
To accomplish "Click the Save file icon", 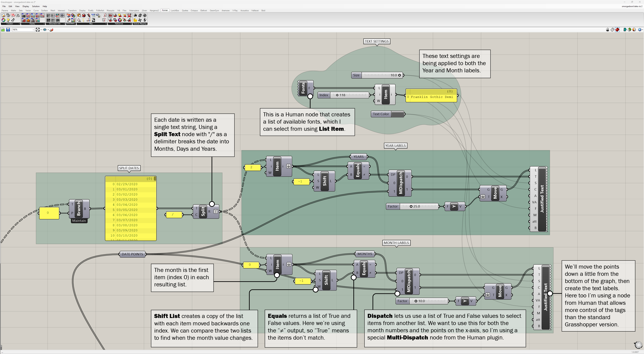I will coord(8,30).
